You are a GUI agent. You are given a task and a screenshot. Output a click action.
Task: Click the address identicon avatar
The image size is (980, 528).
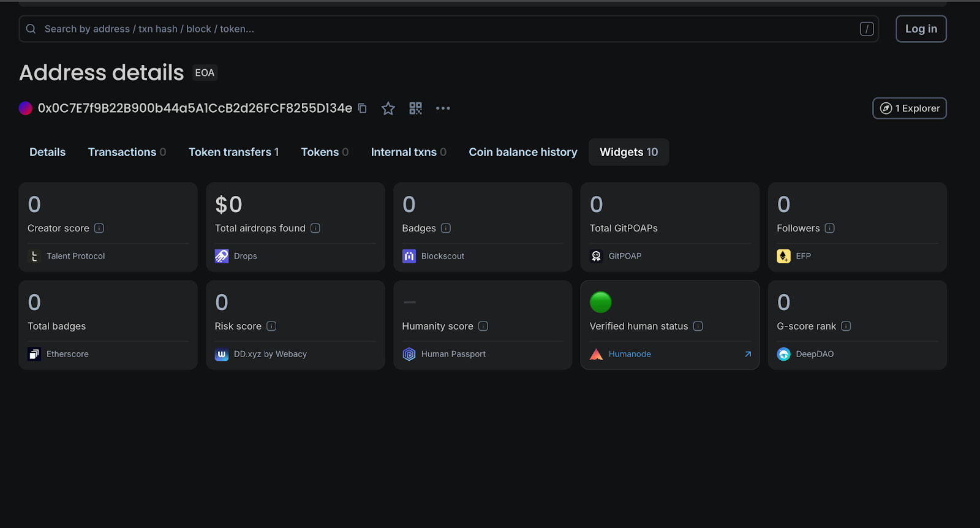[x=26, y=108]
